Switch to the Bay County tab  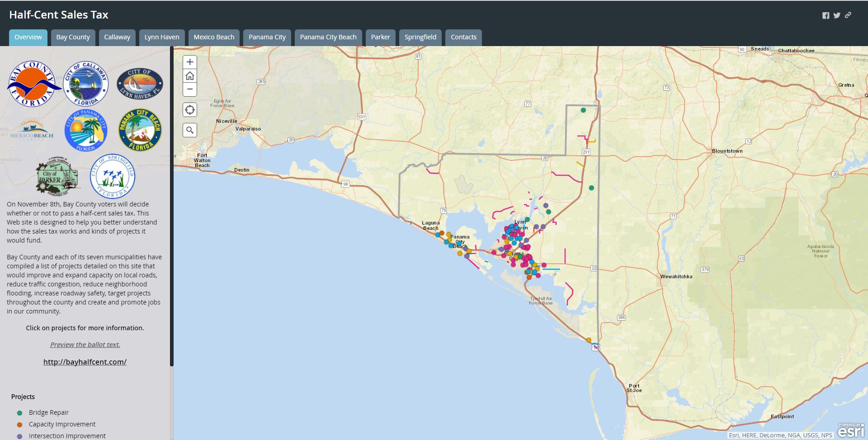tap(73, 37)
